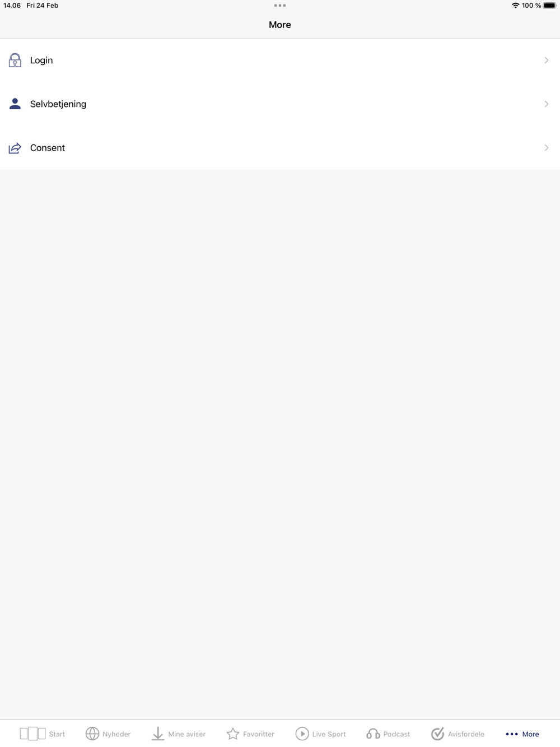Image resolution: width=560 pixels, height=747 pixels.
Task: Tap the padlock icon next to Login
Action: coord(15,60)
